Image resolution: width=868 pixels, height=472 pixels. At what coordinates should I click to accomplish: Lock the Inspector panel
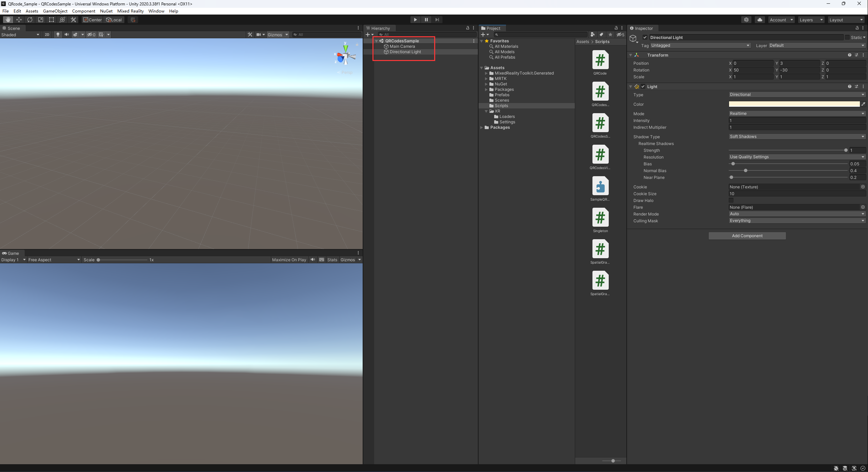tap(857, 28)
